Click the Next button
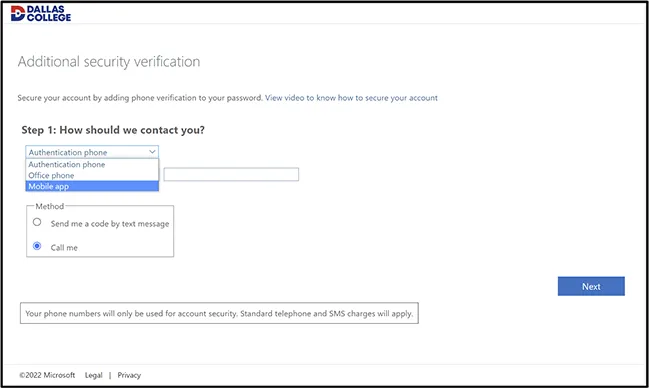This screenshot has height=388, width=650. click(591, 286)
